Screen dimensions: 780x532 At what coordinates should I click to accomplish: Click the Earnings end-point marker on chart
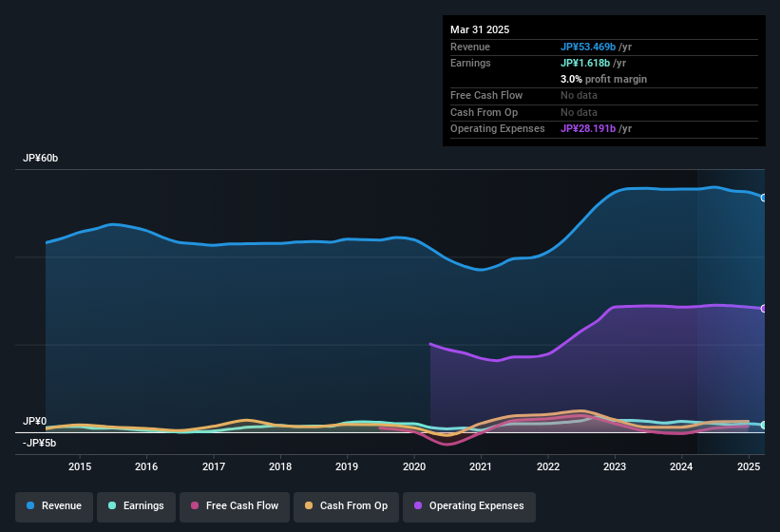(x=764, y=425)
